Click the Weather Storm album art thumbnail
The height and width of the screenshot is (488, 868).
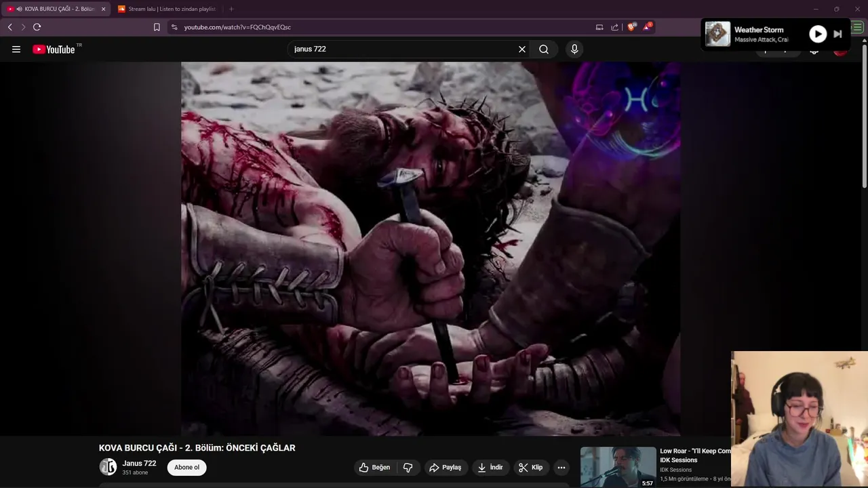[717, 34]
